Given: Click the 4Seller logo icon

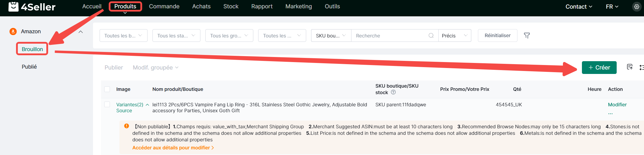Looking at the screenshot, I should 13,7.
